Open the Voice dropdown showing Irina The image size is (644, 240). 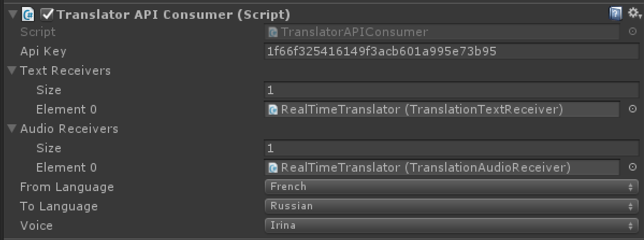[451, 225]
